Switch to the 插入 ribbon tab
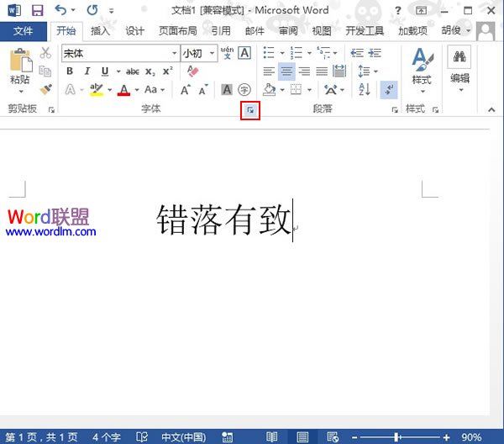The width and height of the screenshot is (504, 444). click(100, 31)
